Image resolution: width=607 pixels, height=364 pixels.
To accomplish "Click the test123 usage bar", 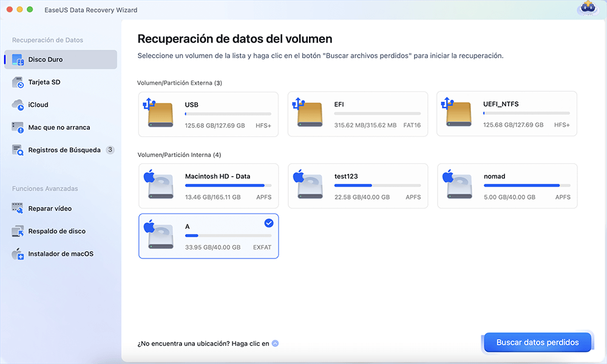I will coord(378,186).
